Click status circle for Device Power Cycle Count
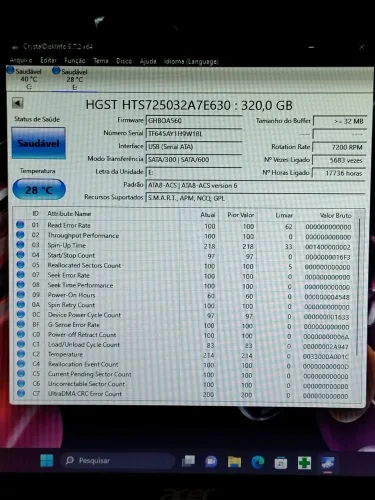 [x=21, y=314]
